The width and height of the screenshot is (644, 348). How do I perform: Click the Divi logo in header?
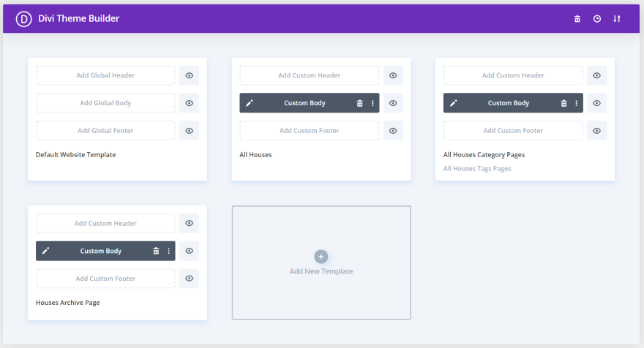(23, 19)
